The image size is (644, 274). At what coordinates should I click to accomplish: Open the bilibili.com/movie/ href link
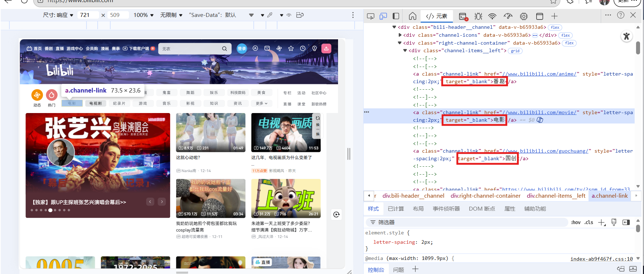pos(539,112)
